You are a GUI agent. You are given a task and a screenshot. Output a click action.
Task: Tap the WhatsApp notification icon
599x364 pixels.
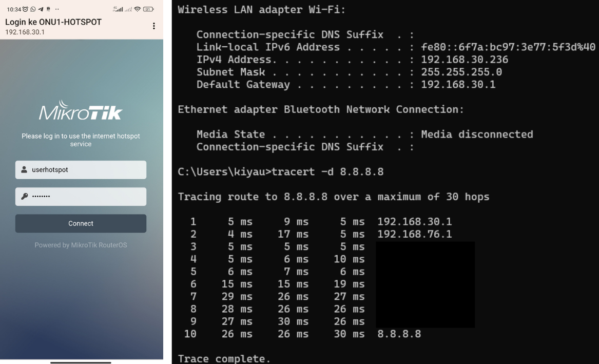click(x=32, y=9)
